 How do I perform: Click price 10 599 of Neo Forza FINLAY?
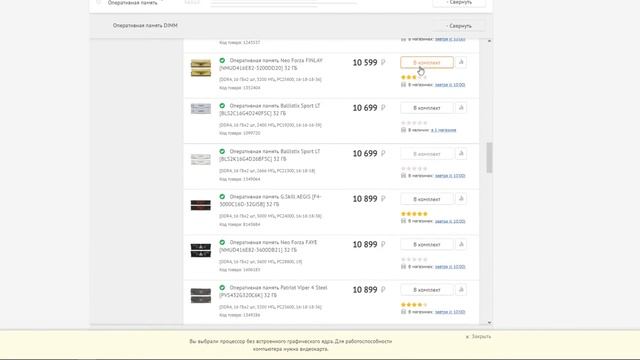tap(369, 62)
